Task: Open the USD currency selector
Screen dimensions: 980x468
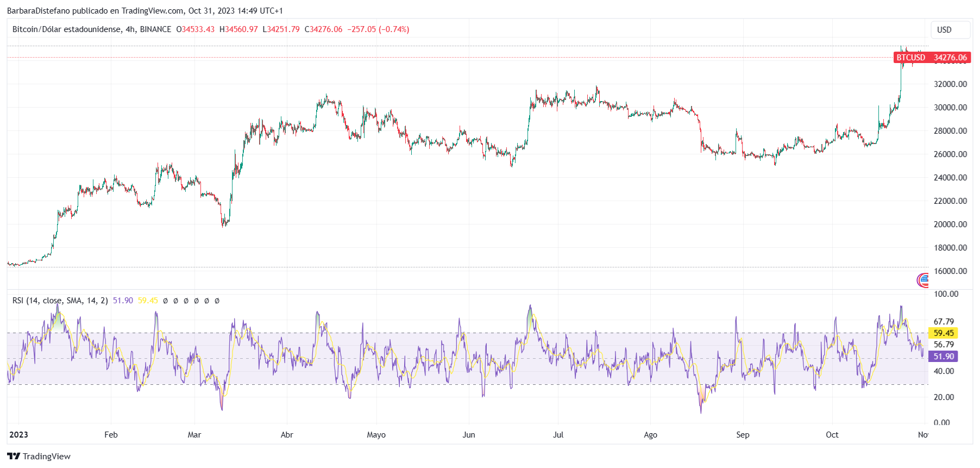Action: 950,30
